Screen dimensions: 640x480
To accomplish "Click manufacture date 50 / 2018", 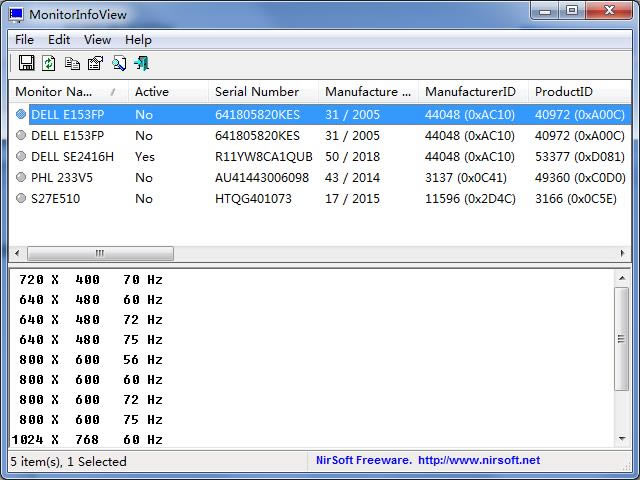I will click(352, 157).
